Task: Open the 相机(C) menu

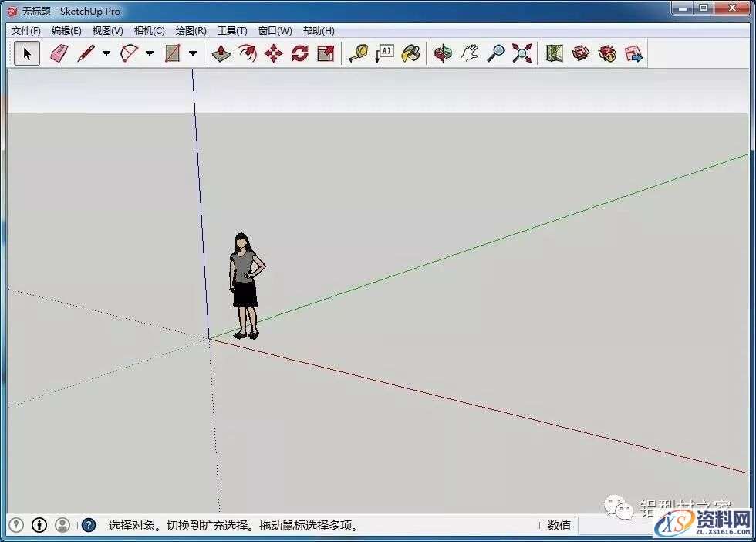Action: 149,31
